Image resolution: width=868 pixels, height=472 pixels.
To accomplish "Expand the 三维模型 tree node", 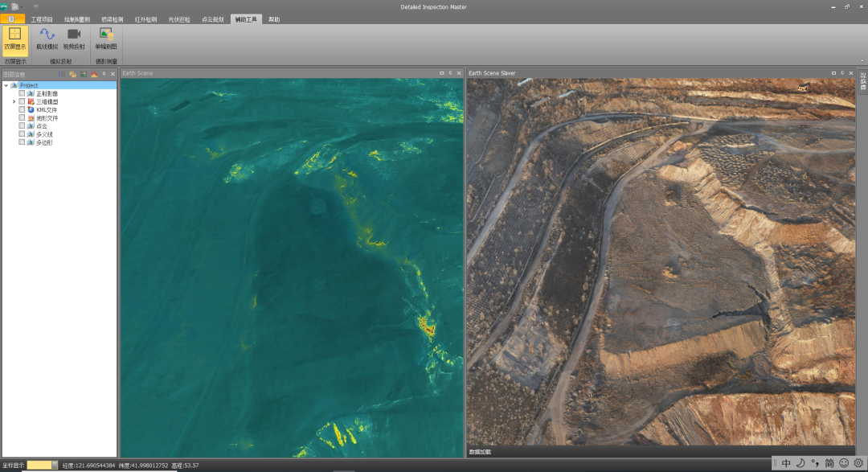I will (x=14, y=101).
